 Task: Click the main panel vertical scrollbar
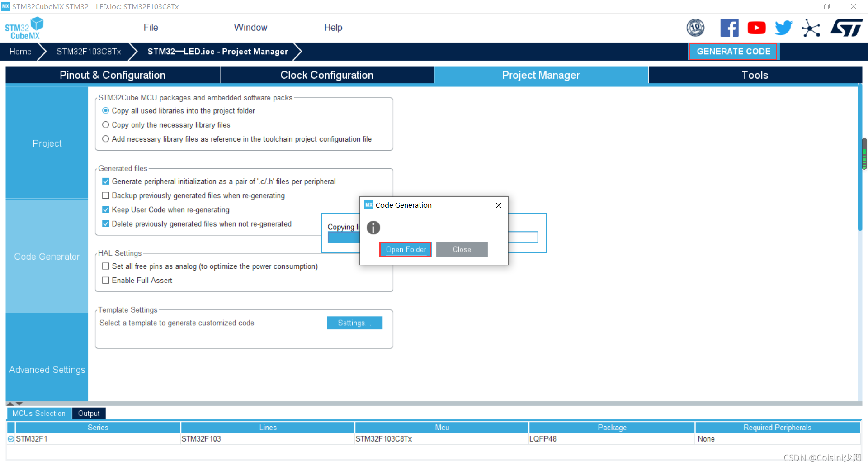point(860,158)
